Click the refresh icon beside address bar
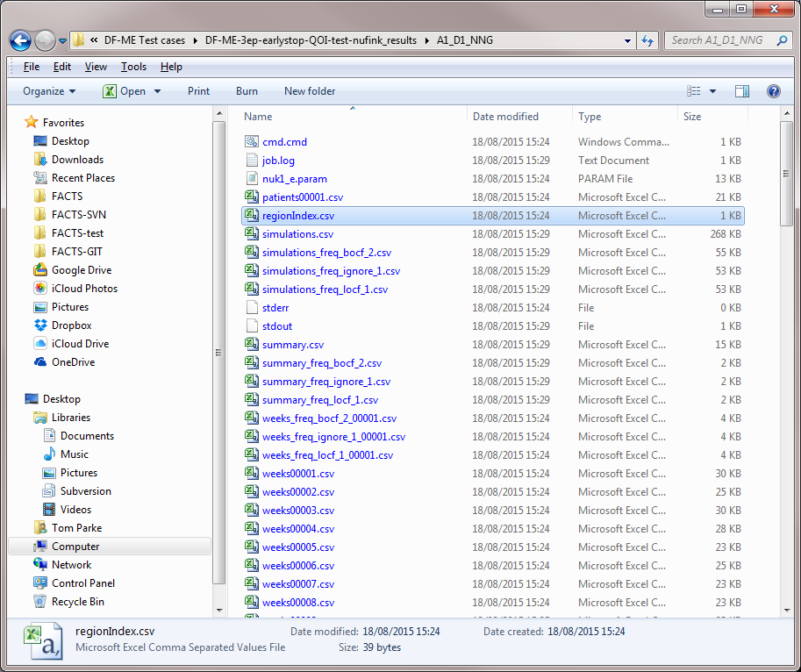Viewport: 801px width, 672px height. click(x=647, y=40)
